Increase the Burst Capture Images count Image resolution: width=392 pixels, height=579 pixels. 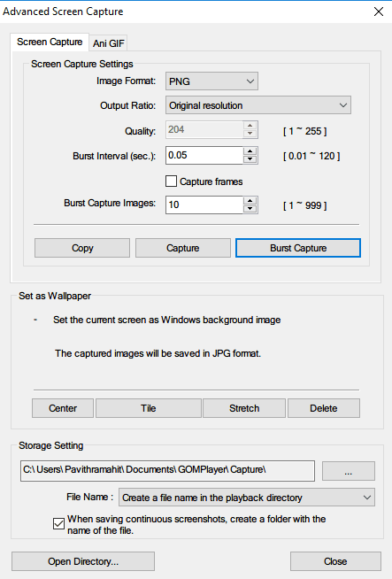coord(250,200)
